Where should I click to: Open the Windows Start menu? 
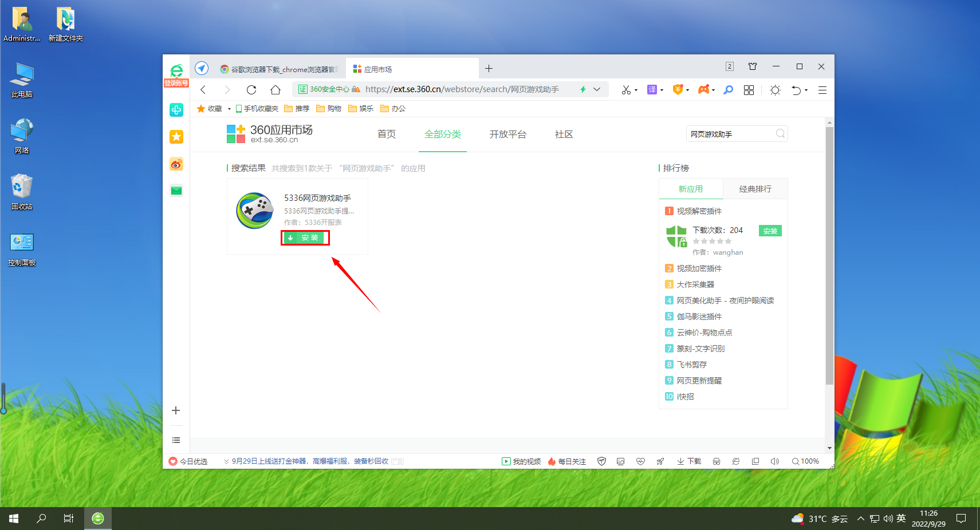pyautogui.click(x=14, y=519)
